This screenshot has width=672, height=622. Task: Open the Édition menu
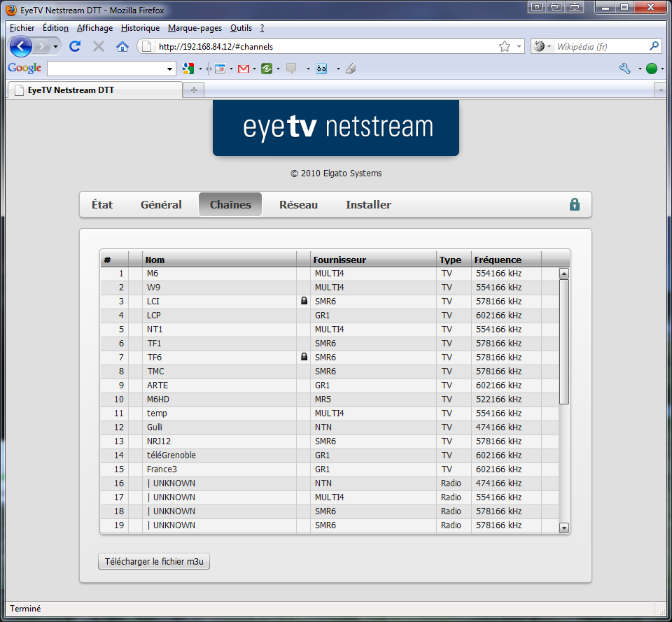pyautogui.click(x=55, y=28)
